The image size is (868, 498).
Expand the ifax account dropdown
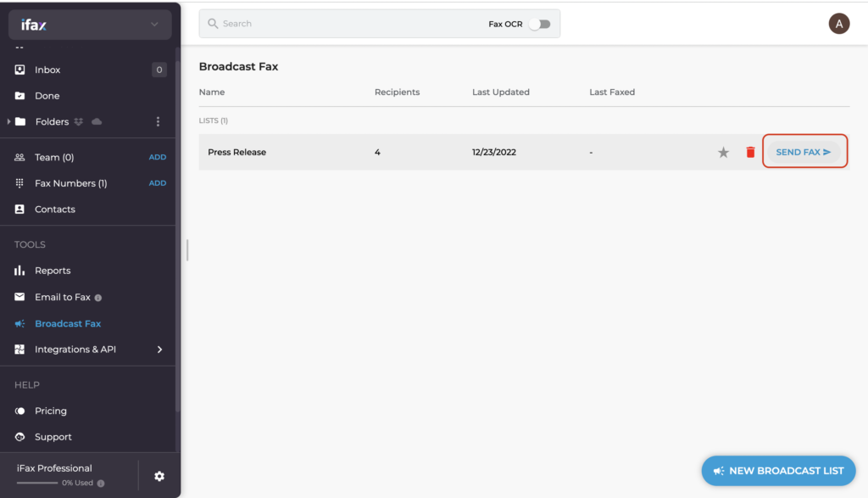154,25
